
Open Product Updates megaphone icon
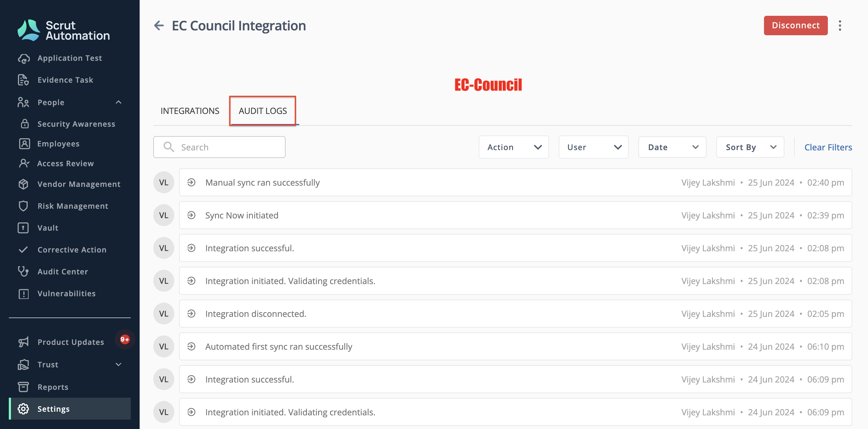click(23, 342)
